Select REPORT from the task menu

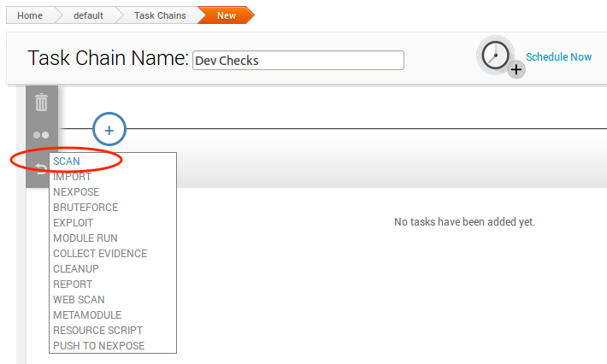pos(73,285)
